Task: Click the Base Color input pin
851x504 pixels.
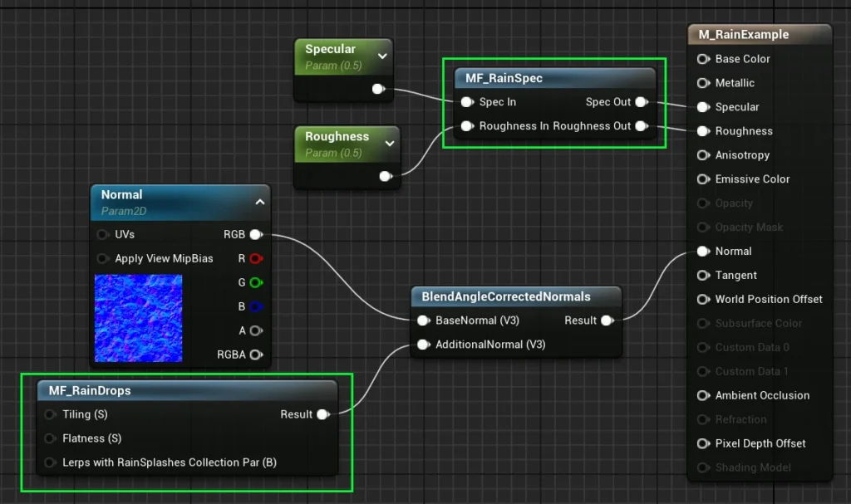Action: pyautogui.click(x=703, y=59)
